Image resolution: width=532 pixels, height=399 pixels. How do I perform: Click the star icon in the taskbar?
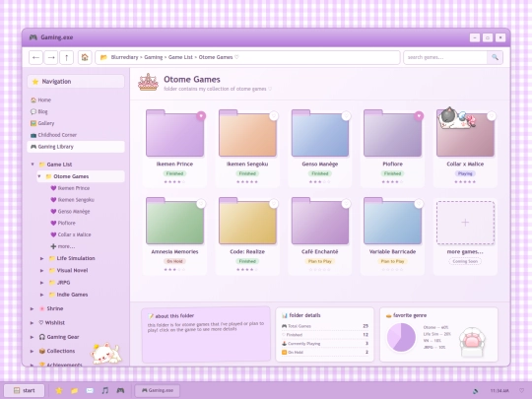tap(59, 390)
